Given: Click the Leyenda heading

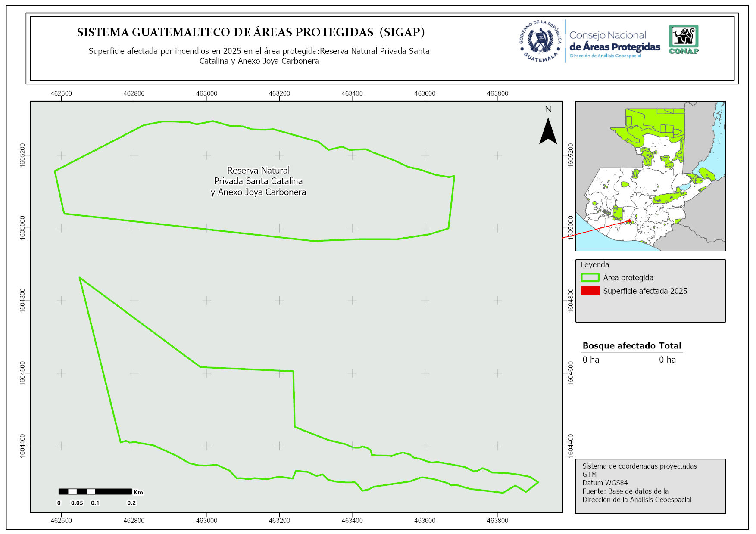Looking at the screenshot, I should pyautogui.click(x=594, y=265).
